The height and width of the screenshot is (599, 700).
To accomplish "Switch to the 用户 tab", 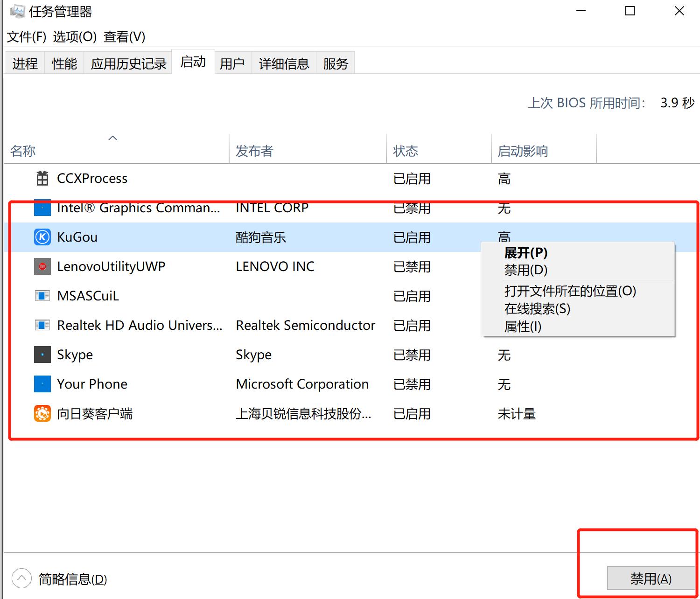I will 232,63.
